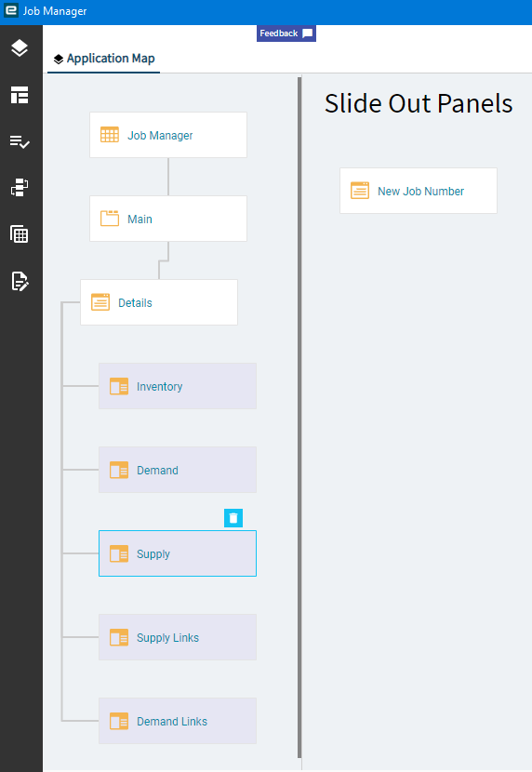Click the Job Manager grid icon
The width and height of the screenshot is (532, 772).
[x=110, y=135]
